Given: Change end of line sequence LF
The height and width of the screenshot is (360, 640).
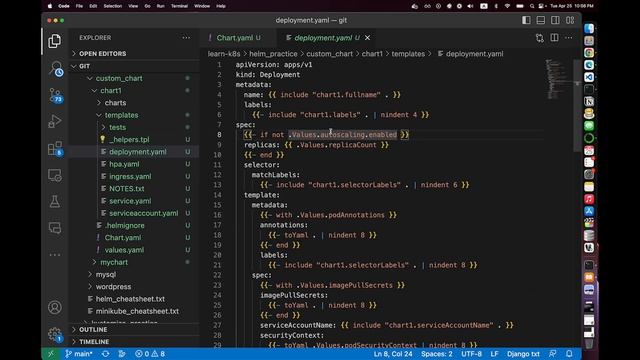Looking at the screenshot, I should (494, 354).
